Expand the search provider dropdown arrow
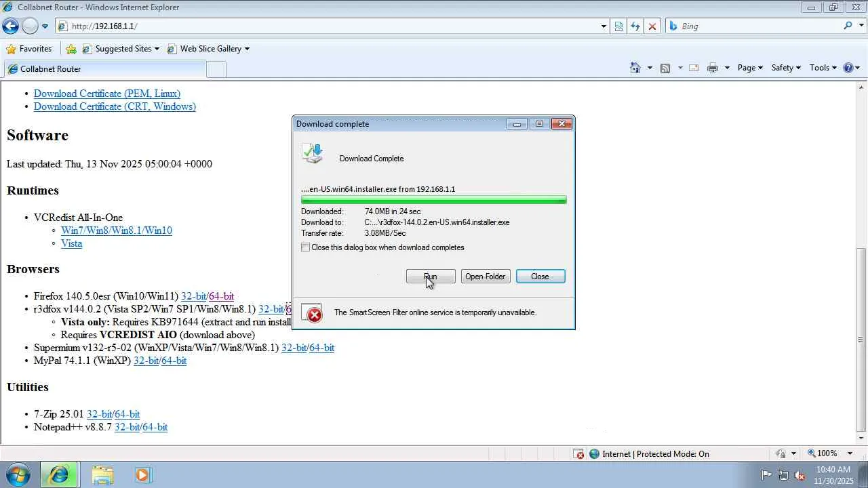Viewport: 868px width, 488px height. coord(861,26)
